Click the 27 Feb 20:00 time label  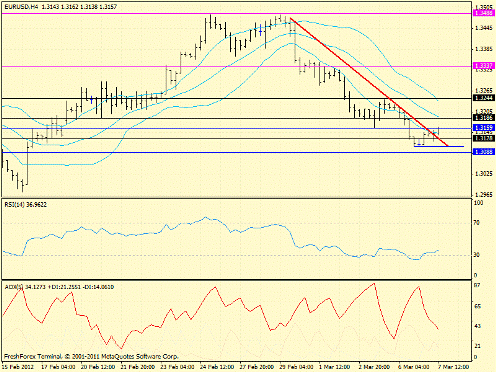coord(257,367)
